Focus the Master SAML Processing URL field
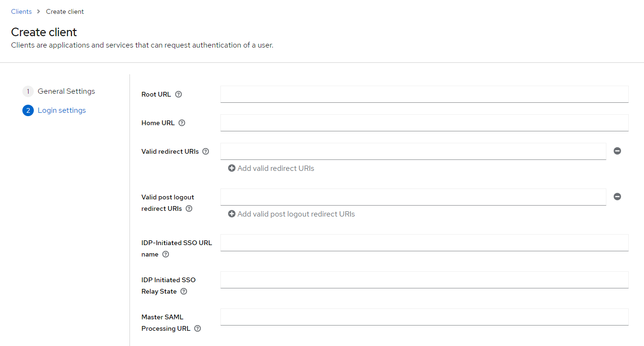Viewport: 644px width, 346px height. click(424, 317)
